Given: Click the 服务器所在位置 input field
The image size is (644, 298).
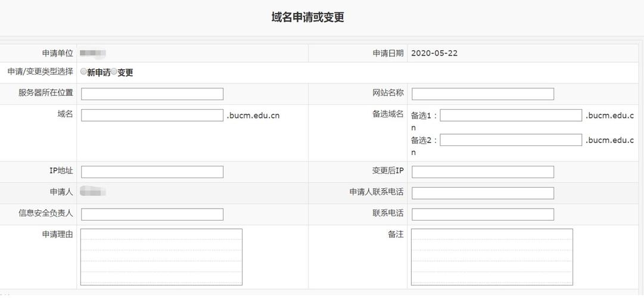Looking at the screenshot, I should (152, 94).
